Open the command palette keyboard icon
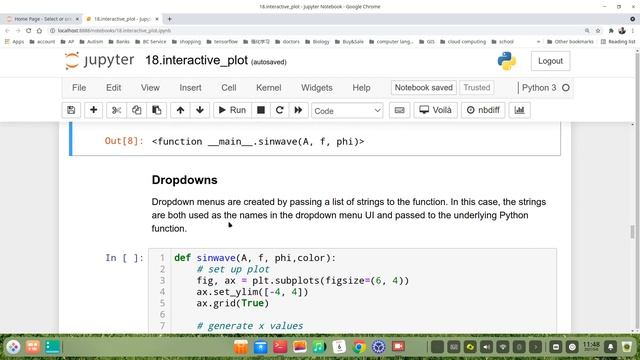Viewport: 640px width, 360px height. pyautogui.click(x=400, y=110)
